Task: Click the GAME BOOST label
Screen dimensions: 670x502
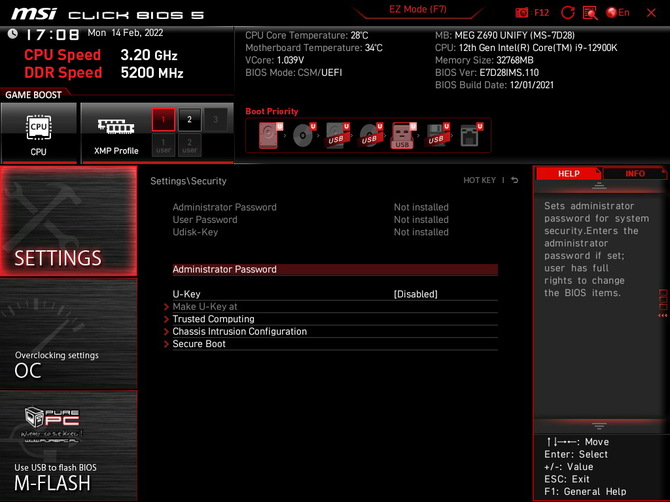Action: coord(33,95)
